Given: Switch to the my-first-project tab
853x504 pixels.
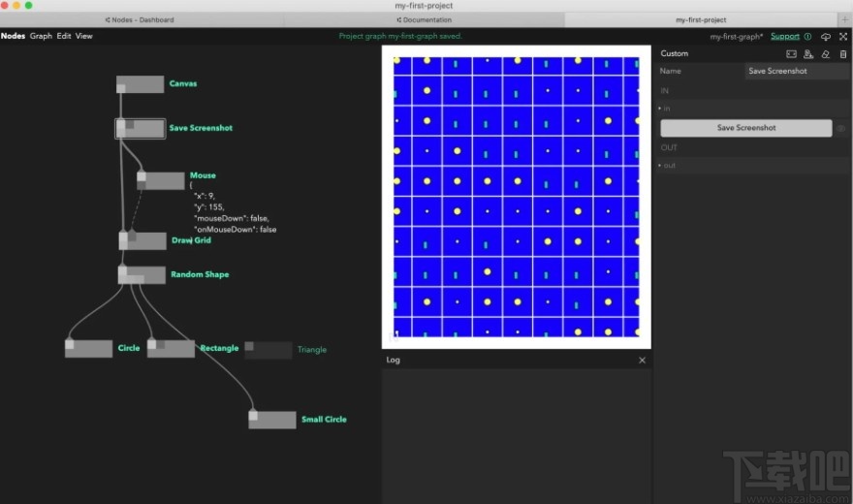Looking at the screenshot, I should pyautogui.click(x=701, y=19).
